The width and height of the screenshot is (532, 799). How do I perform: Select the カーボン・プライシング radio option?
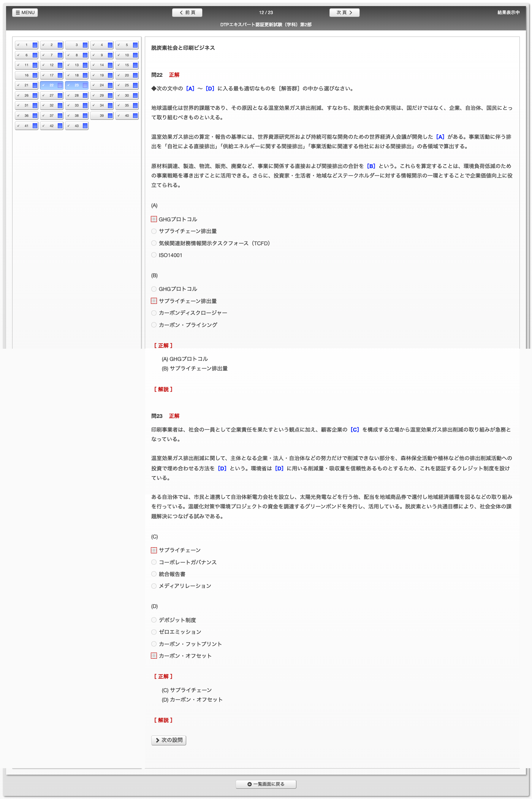pos(154,325)
